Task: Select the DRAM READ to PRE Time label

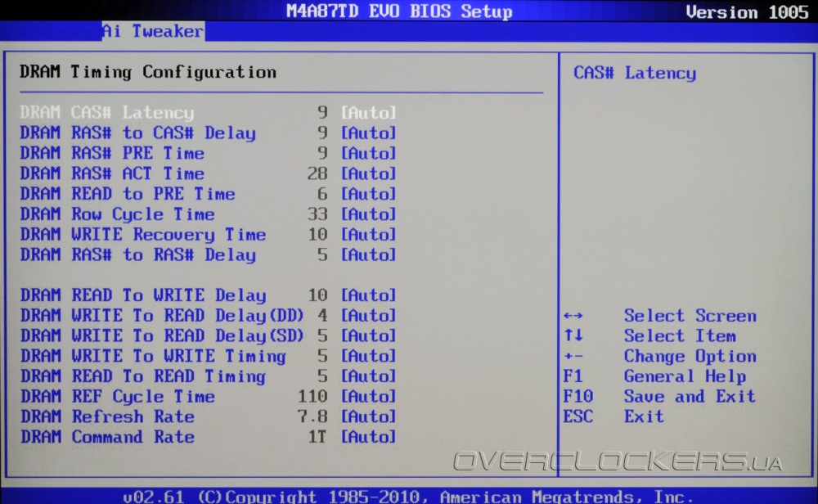Action: [128, 194]
